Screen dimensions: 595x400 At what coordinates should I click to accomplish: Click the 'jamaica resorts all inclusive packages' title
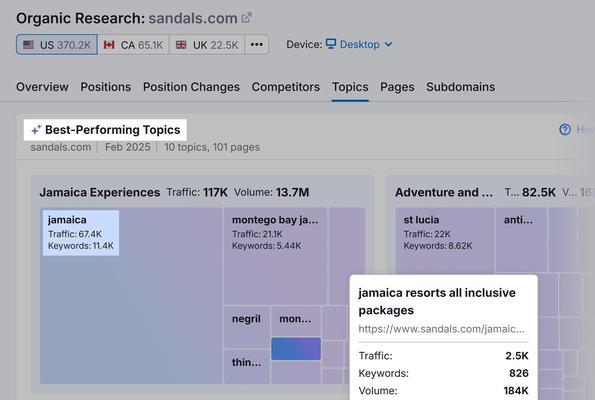click(x=437, y=301)
